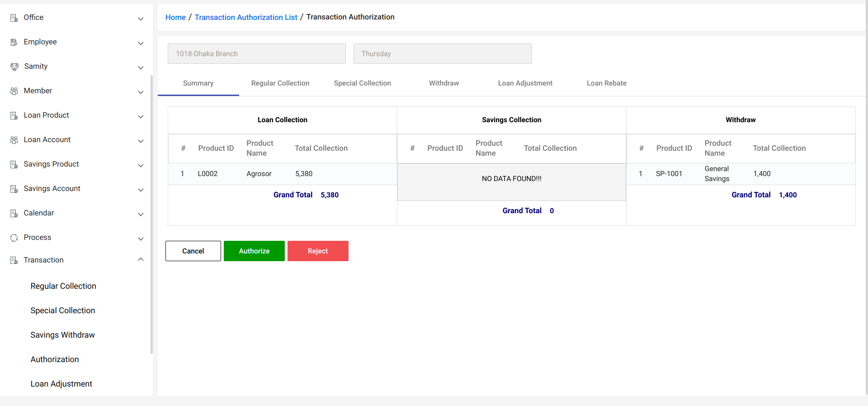
Task: Expand the Calendar menu chevron
Action: point(141,215)
